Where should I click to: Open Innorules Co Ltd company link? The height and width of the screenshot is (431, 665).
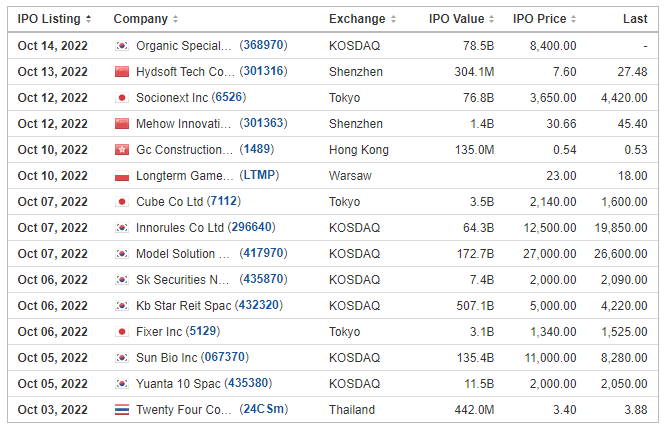click(180, 227)
